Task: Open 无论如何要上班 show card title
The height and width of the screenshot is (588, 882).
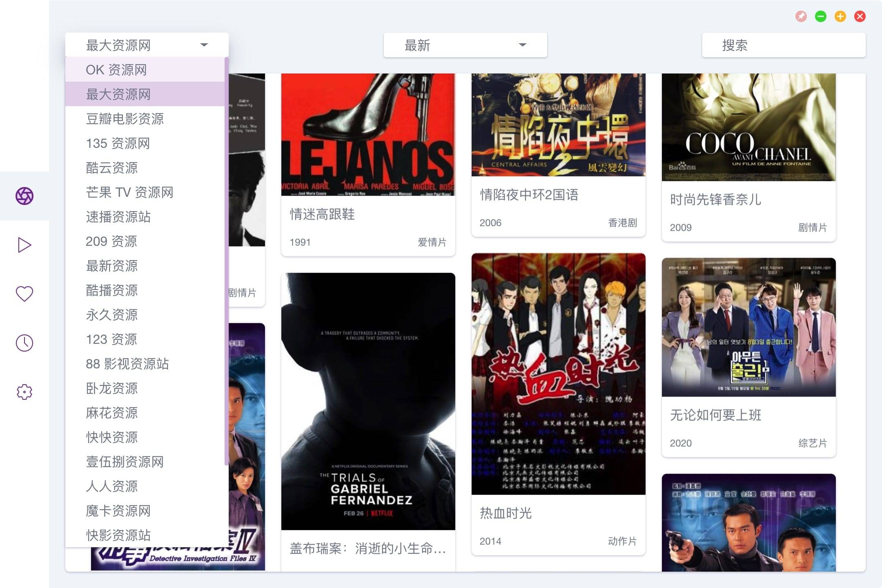Action: click(715, 415)
